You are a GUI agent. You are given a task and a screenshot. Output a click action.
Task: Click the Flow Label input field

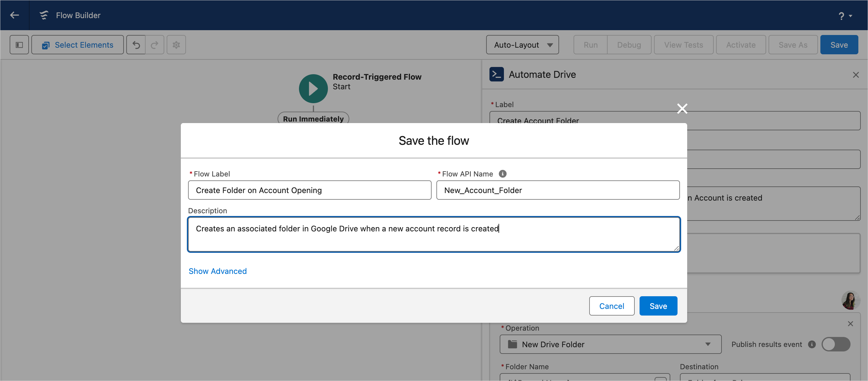[309, 190]
